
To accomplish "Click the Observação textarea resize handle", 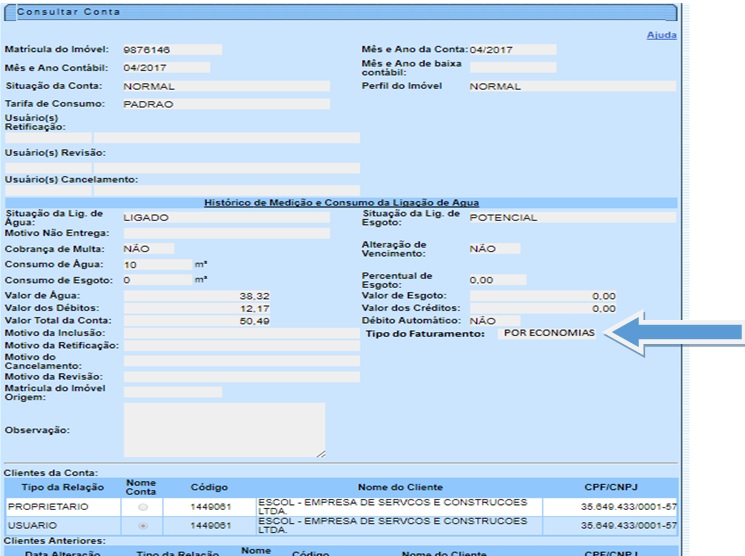I will click(x=320, y=453).
